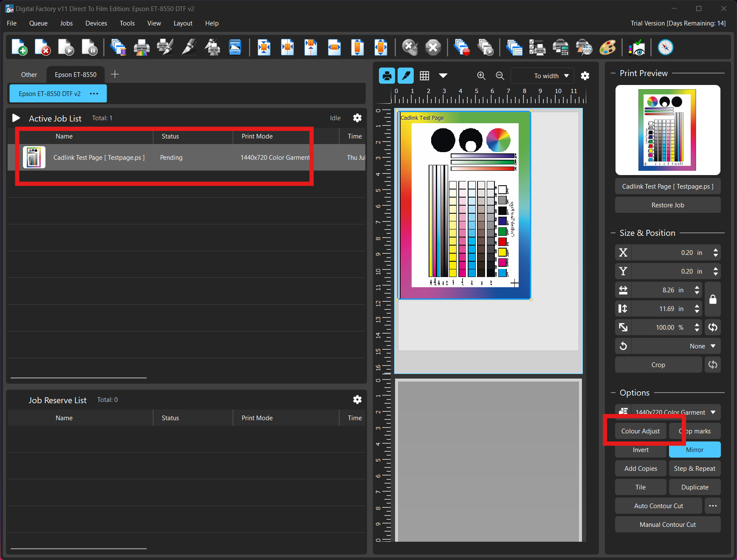Screen dimensions: 737x560
Task: Click the Restore Job button
Action: tap(667, 205)
